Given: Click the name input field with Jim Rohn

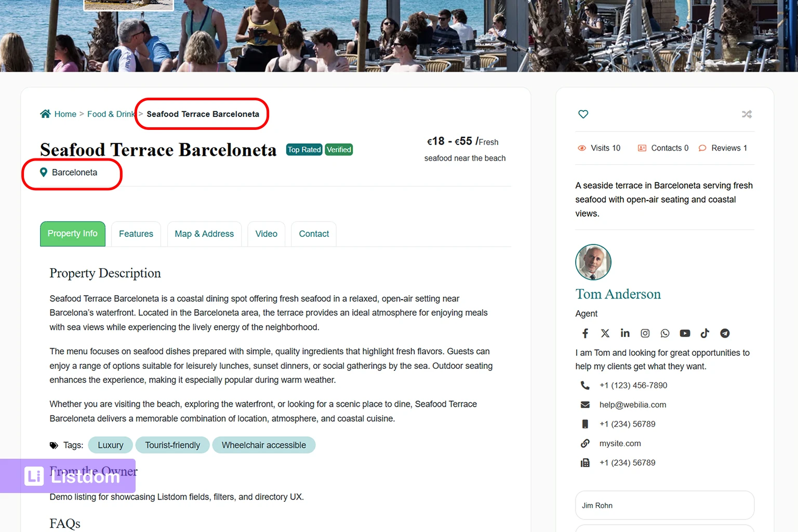Looking at the screenshot, I should [664, 506].
